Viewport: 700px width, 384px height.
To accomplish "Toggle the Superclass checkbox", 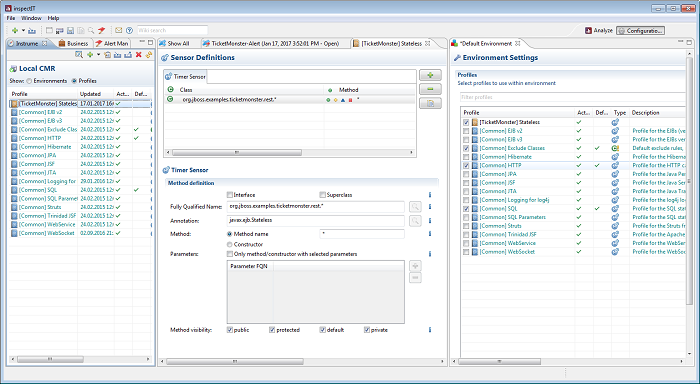I will coord(322,195).
